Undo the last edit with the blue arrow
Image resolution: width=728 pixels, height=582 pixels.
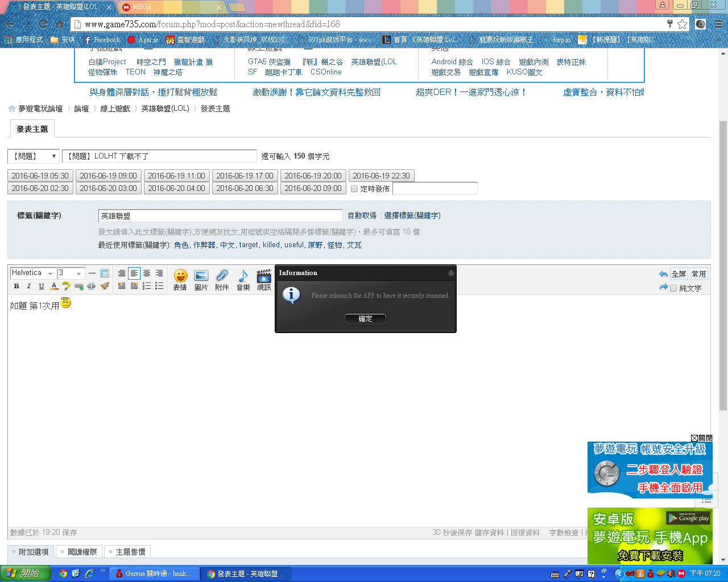point(664,274)
